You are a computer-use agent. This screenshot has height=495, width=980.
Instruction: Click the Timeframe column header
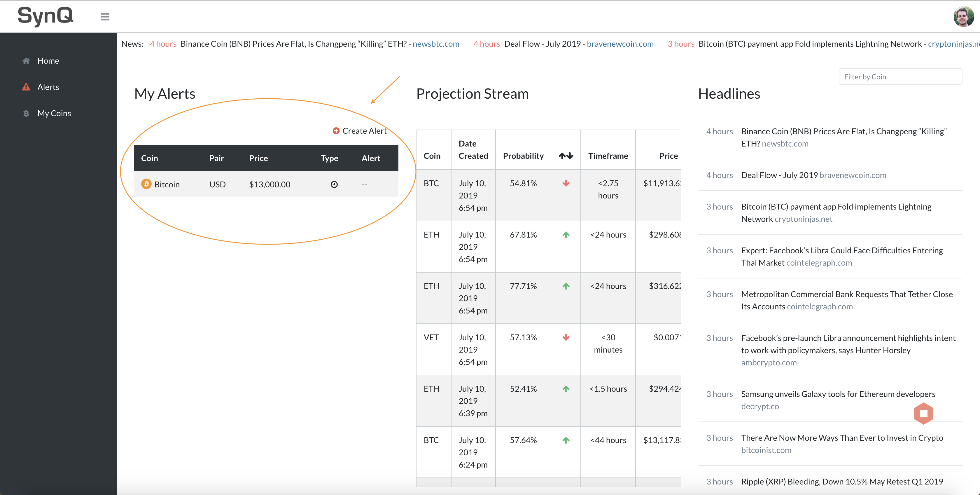pyautogui.click(x=608, y=156)
